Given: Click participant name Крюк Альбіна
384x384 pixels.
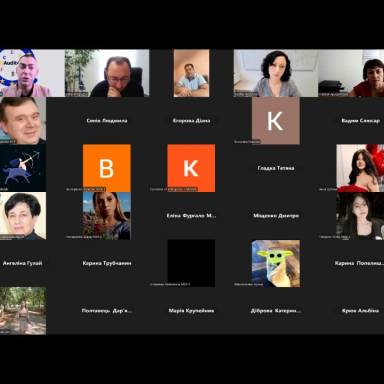Looking at the screenshot, I should pos(360,311).
